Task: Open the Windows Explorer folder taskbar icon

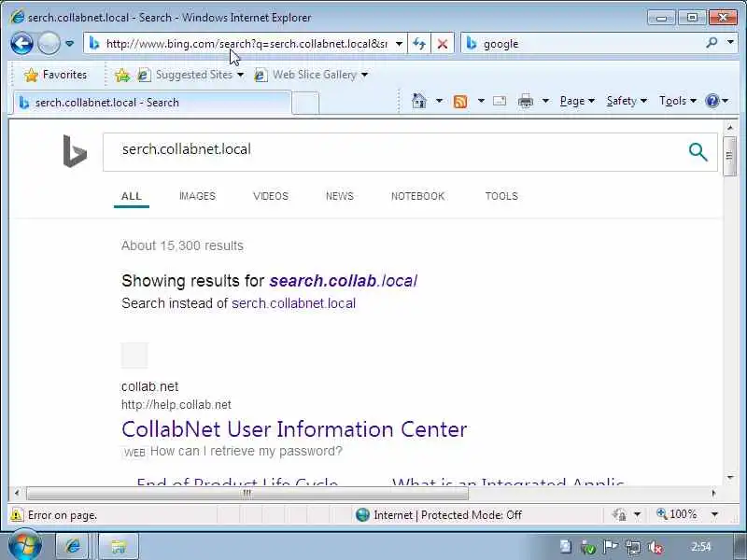Action: [119, 546]
